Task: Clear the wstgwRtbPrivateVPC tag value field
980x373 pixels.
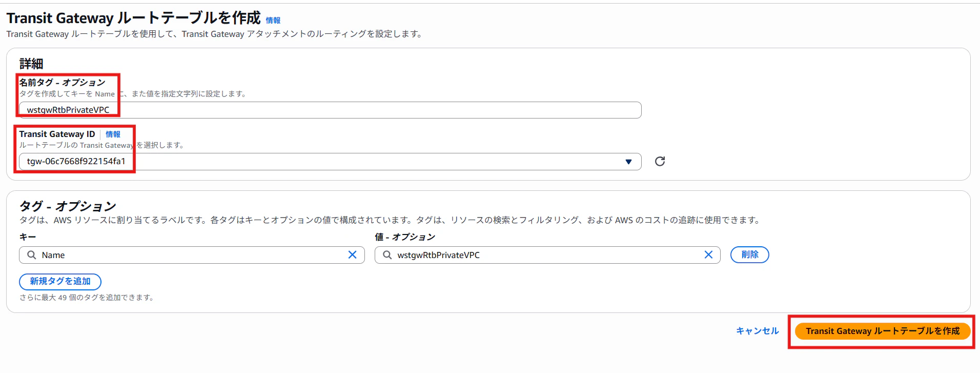Action: click(x=708, y=255)
